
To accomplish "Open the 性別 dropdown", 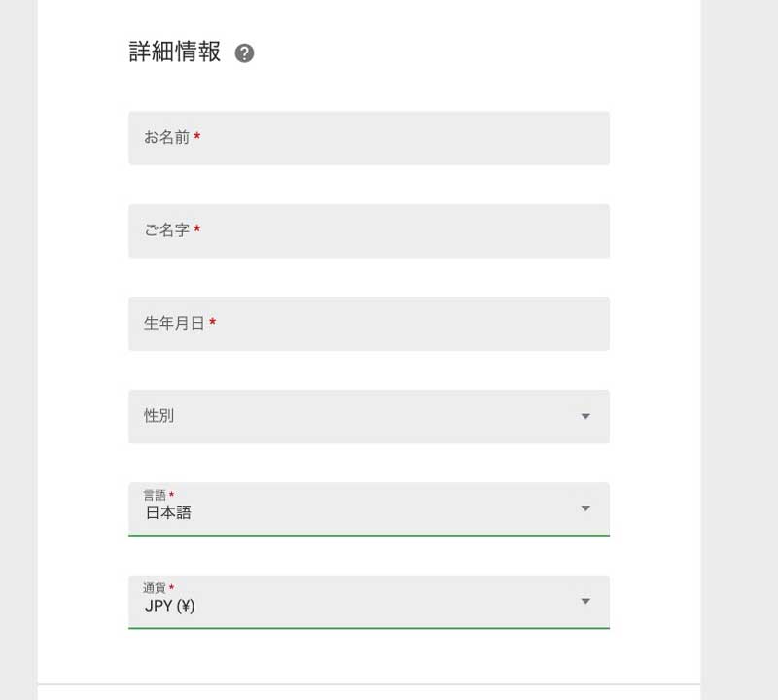I will [x=369, y=416].
